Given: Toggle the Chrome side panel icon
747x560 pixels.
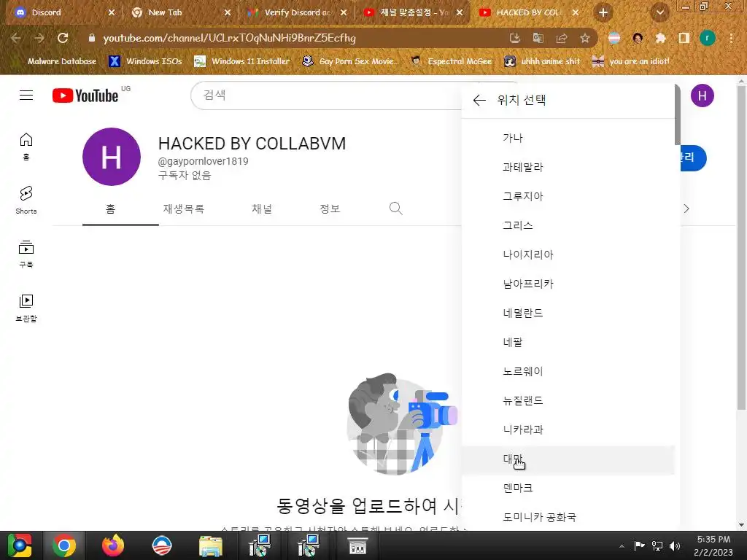Looking at the screenshot, I should pyautogui.click(x=684, y=38).
